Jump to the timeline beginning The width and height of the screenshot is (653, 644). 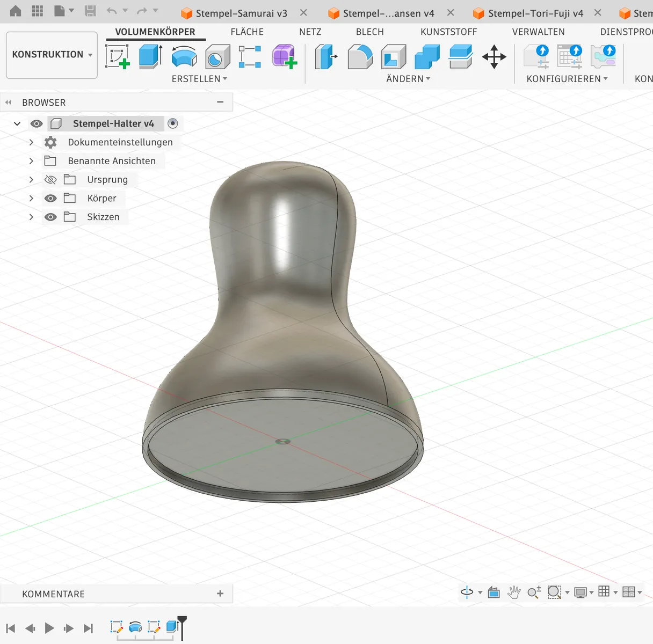click(11, 628)
